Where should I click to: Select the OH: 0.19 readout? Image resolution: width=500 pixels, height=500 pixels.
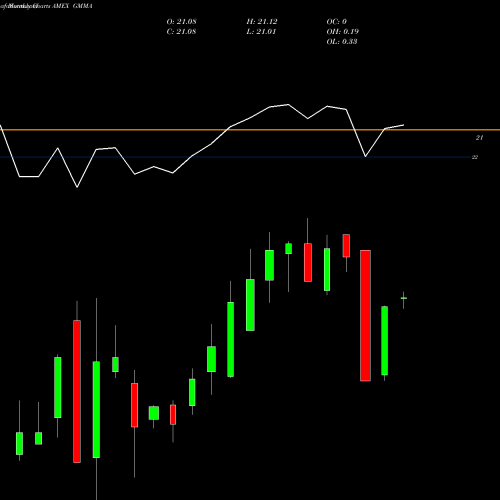tap(343, 32)
